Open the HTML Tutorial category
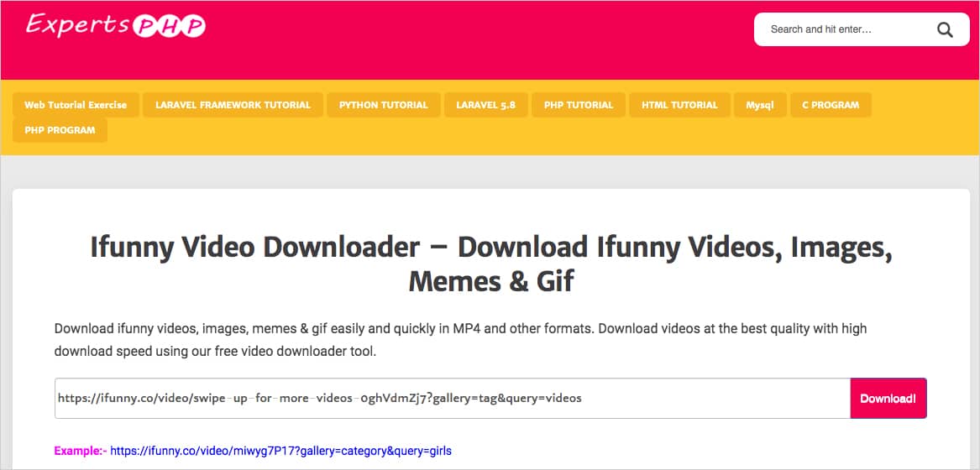 (x=679, y=105)
